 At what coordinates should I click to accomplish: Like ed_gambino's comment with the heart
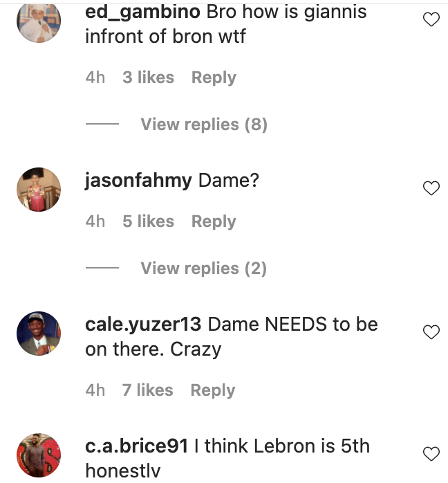[431, 20]
